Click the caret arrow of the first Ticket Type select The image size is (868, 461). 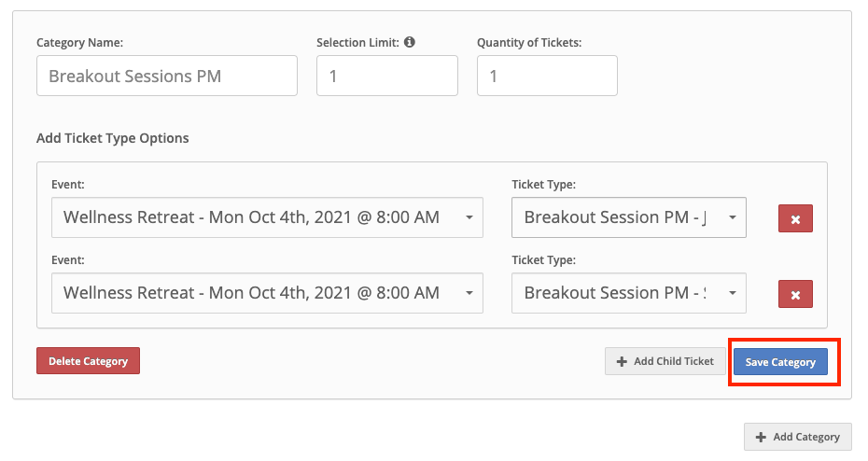(x=733, y=217)
